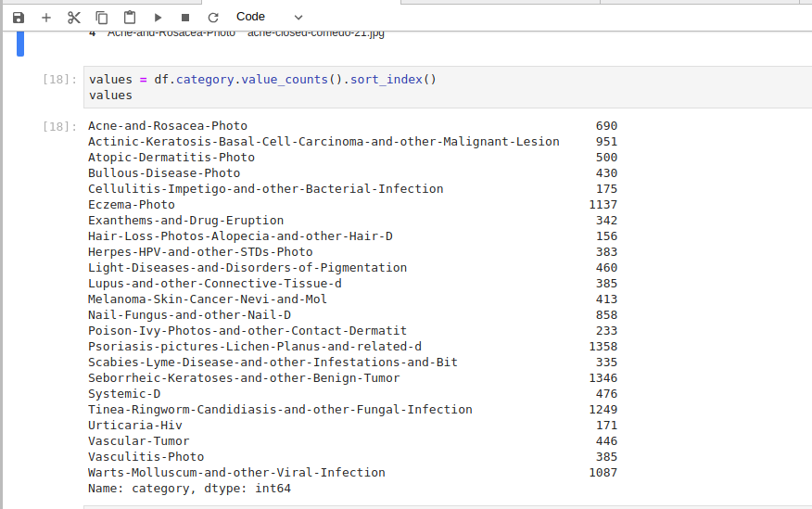Click the Eczema-Photo output row
Viewport: 812px width, 509px height.
coord(132,205)
